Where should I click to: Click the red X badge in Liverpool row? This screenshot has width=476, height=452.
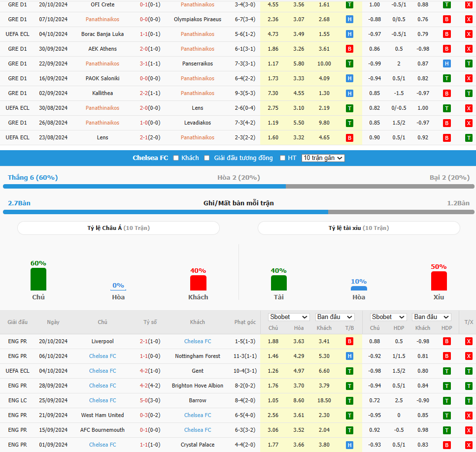(469, 342)
